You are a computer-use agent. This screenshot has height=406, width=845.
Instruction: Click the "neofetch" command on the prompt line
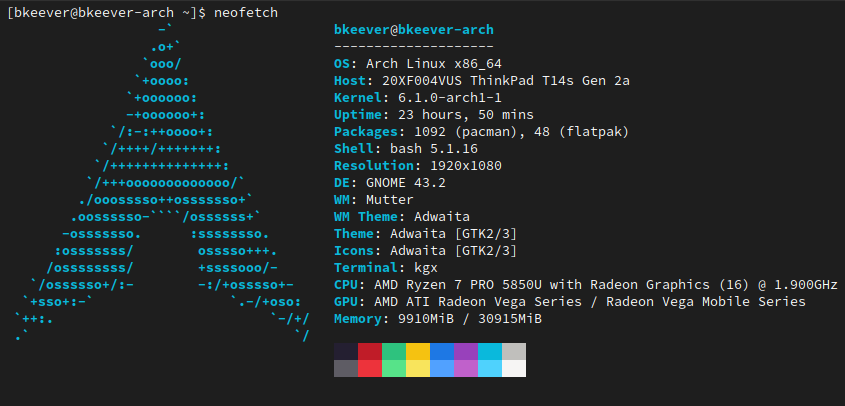246,12
